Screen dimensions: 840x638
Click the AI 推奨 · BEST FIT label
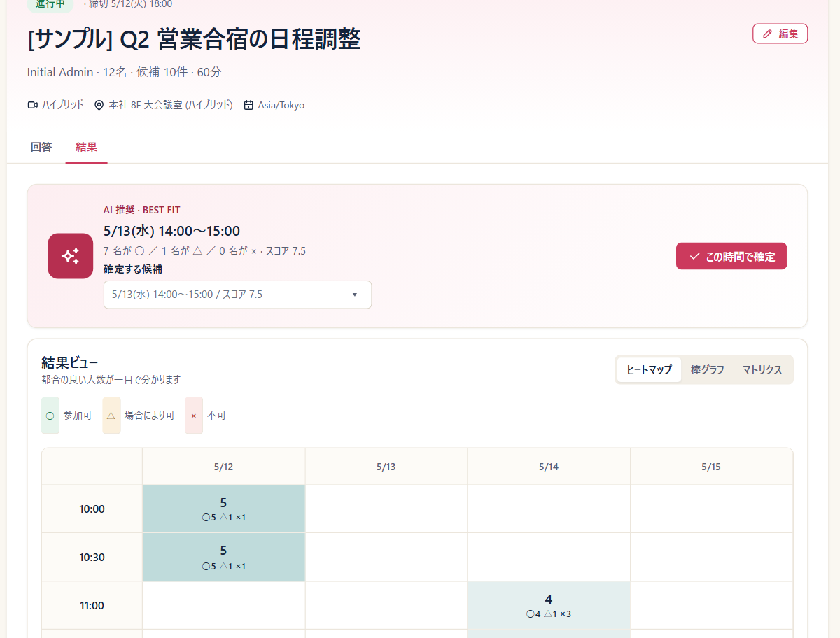click(141, 210)
